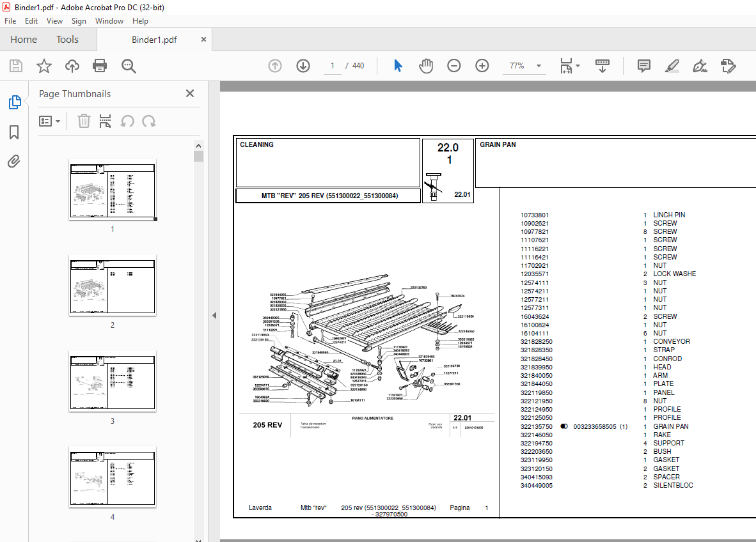Screen dimensions: 756x542
Task: Click the thumbnails scroll up arrow
Action: click(x=198, y=146)
